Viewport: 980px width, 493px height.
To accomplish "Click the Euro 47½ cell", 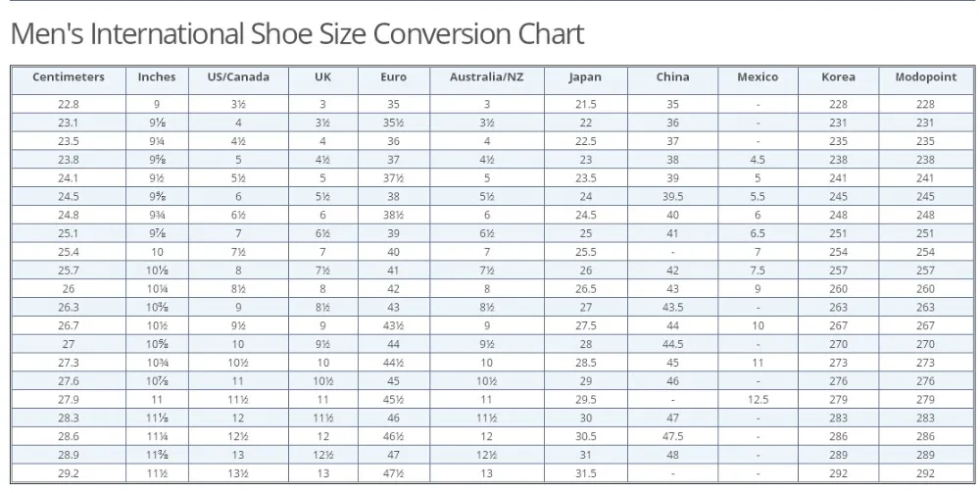I will pyautogui.click(x=393, y=473).
